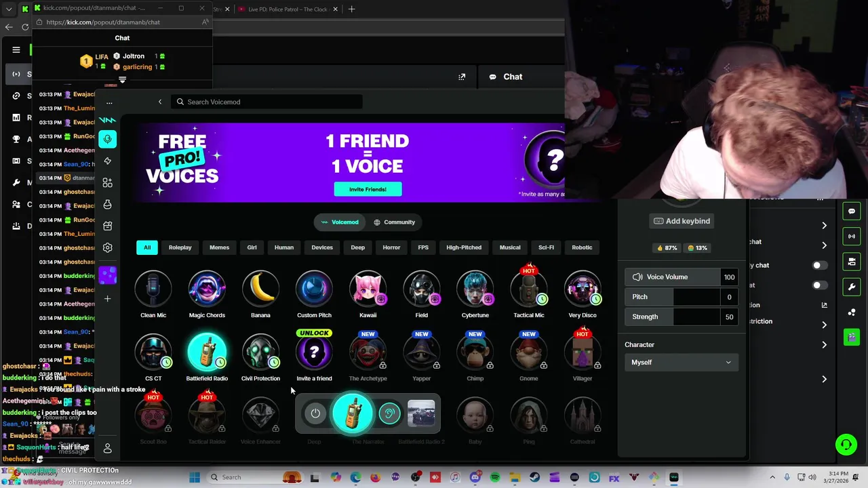The image size is (868, 488).
Task: Open the account profile icon at sidebar bottom
Action: click(x=108, y=449)
